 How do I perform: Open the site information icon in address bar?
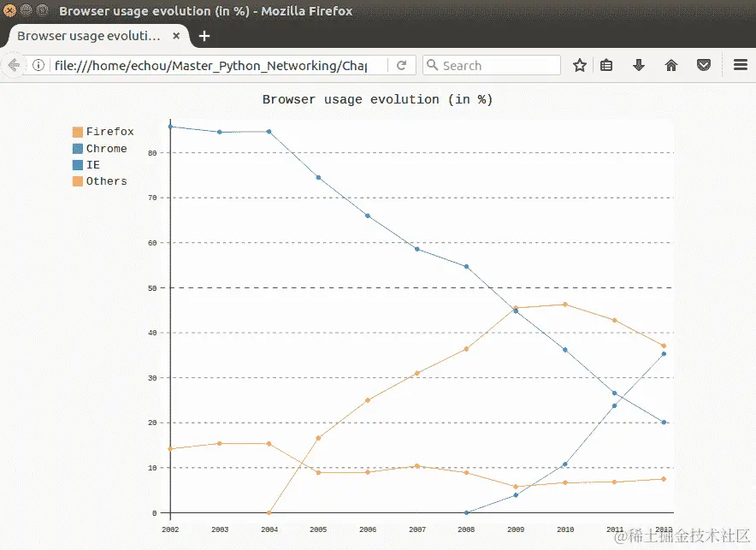[x=38, y=65]
